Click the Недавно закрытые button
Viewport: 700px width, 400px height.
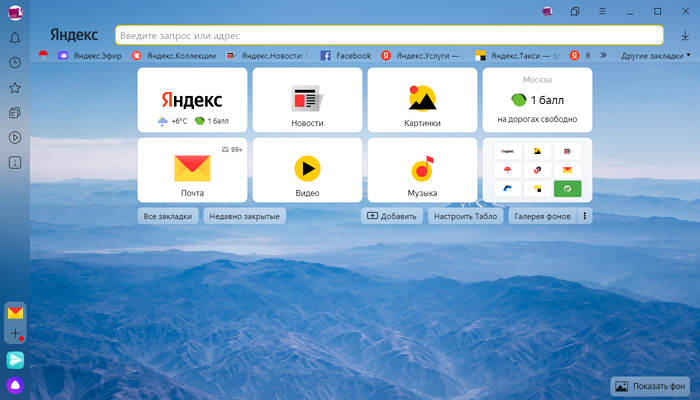click(245, 216)
